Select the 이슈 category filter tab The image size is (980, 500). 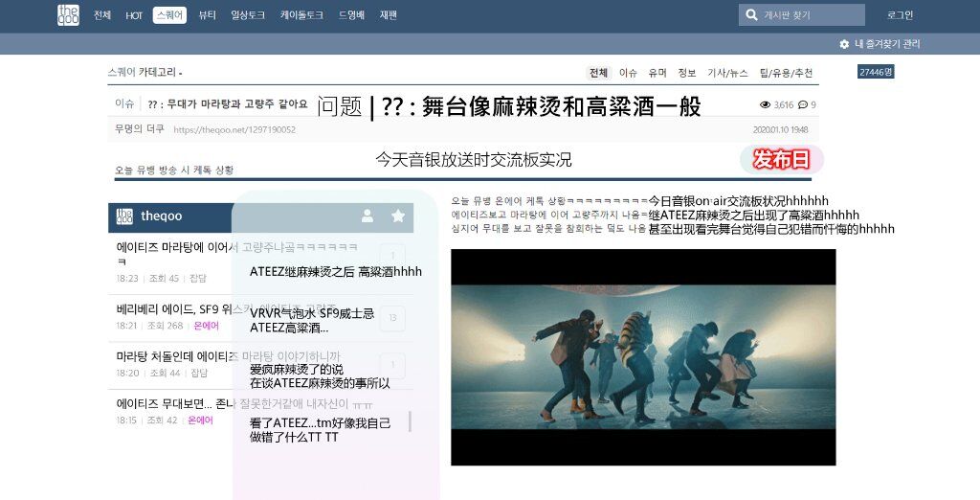[628, 73]
